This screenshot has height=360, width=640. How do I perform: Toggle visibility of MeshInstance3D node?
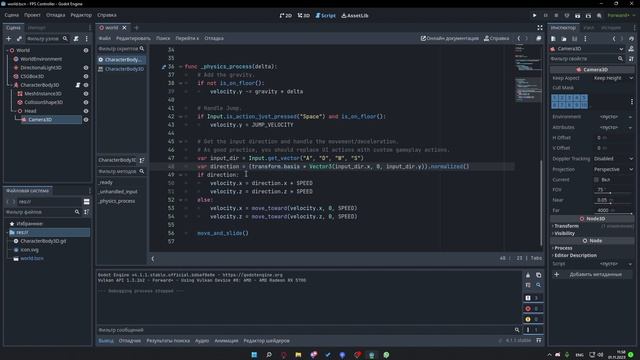tap(86, 93)
